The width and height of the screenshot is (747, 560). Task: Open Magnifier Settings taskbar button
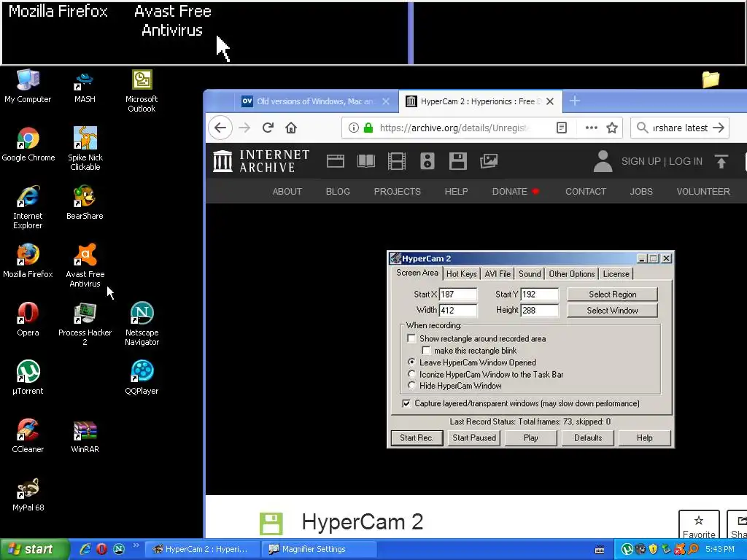point(318,549)
